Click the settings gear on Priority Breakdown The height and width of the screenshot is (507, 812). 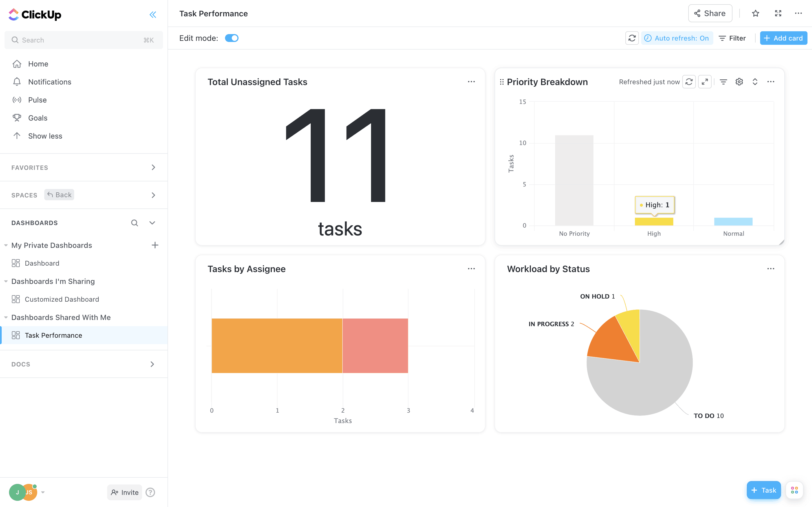click(x=739, y=82)
